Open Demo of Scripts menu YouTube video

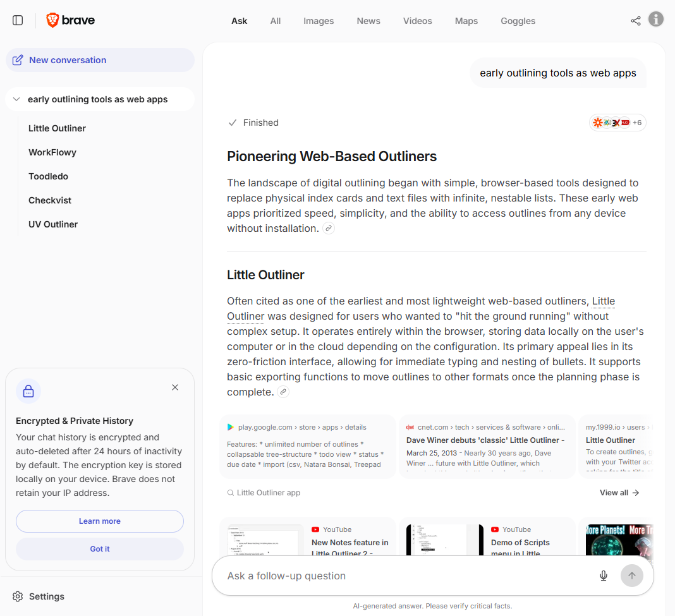coord(487,536)
